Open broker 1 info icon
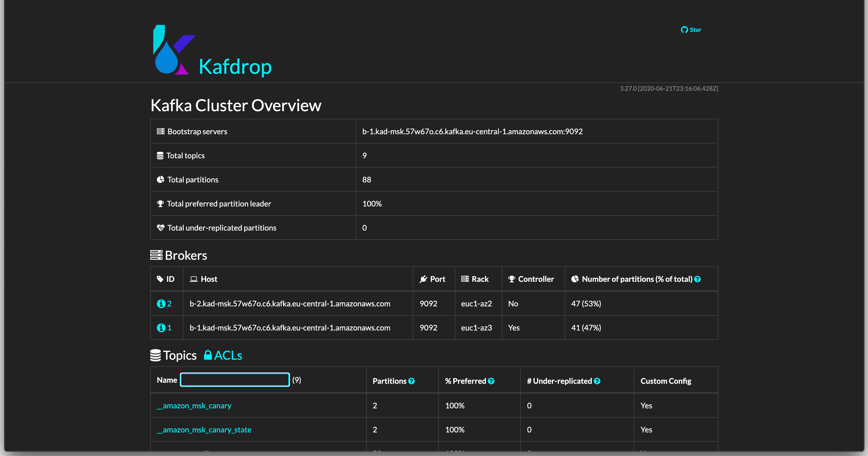This screenshot has height=456, width=868. pyautogui.click(x=161, y=327)
